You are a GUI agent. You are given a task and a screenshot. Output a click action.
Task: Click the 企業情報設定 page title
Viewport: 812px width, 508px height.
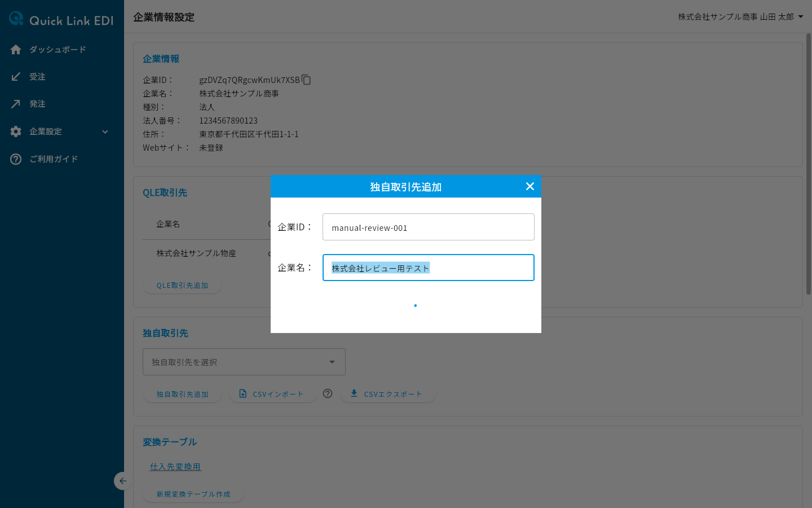(164, 17)
